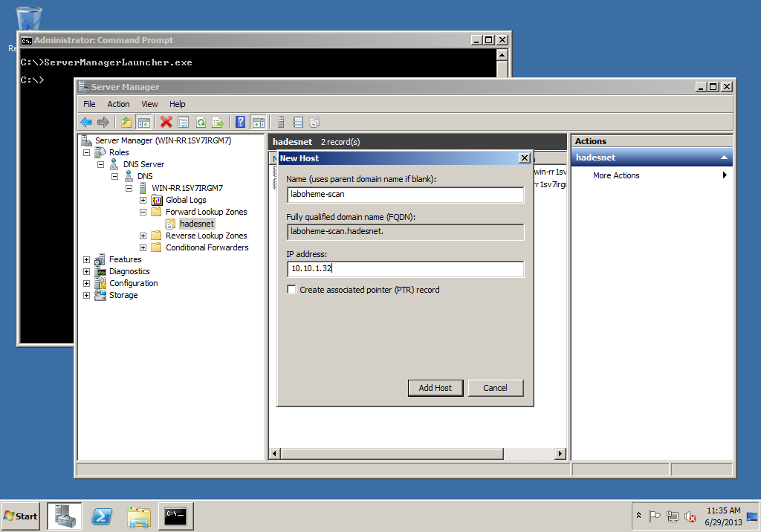Open PowerShell from the taskbar

click(102, 516)
